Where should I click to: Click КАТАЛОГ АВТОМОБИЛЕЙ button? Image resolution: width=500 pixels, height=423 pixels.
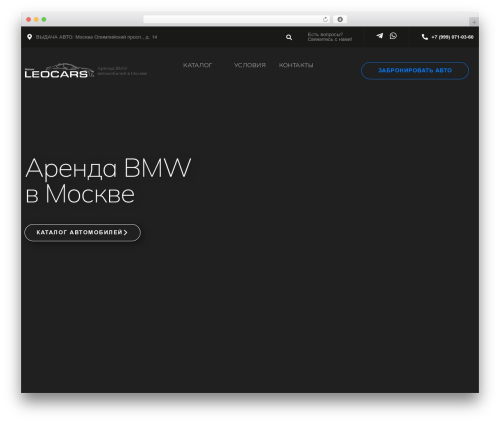pyautogui.click(x=83, y=233)
